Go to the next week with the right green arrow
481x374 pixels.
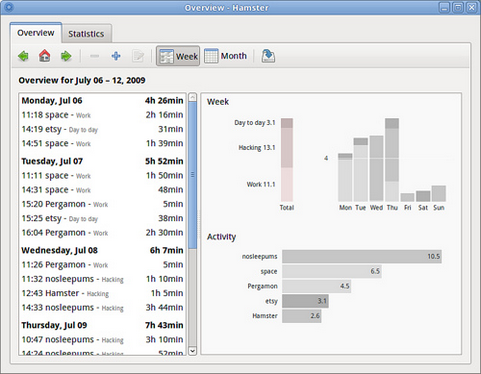[66, 56]
